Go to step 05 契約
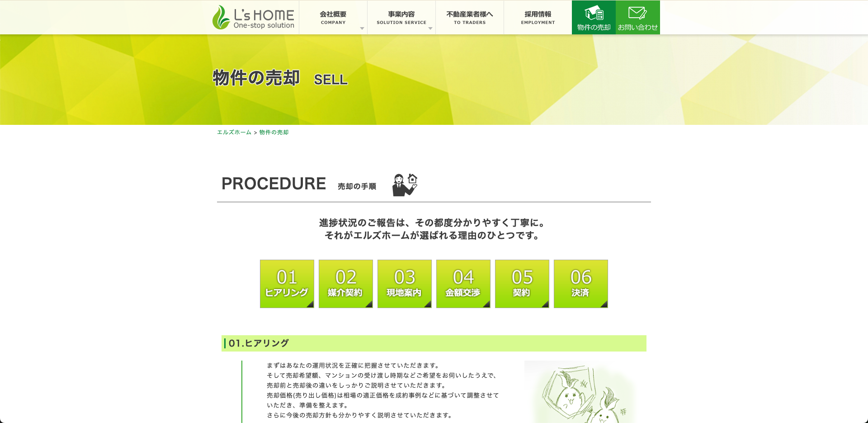 tap(522, 284)
